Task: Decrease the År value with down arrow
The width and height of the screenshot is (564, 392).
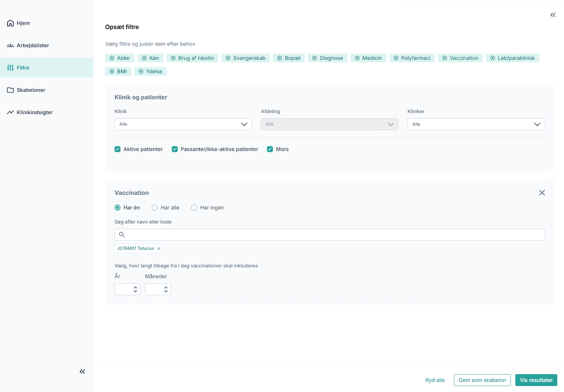Action: pos(135,292)
